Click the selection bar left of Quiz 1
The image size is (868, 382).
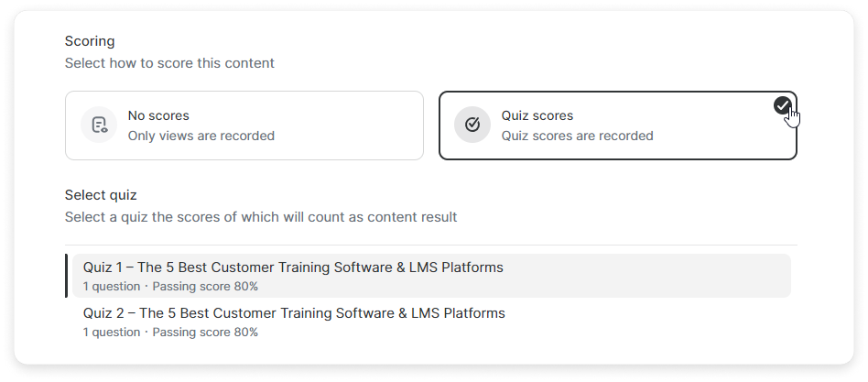pyautogui.click(x=67, y=276)
